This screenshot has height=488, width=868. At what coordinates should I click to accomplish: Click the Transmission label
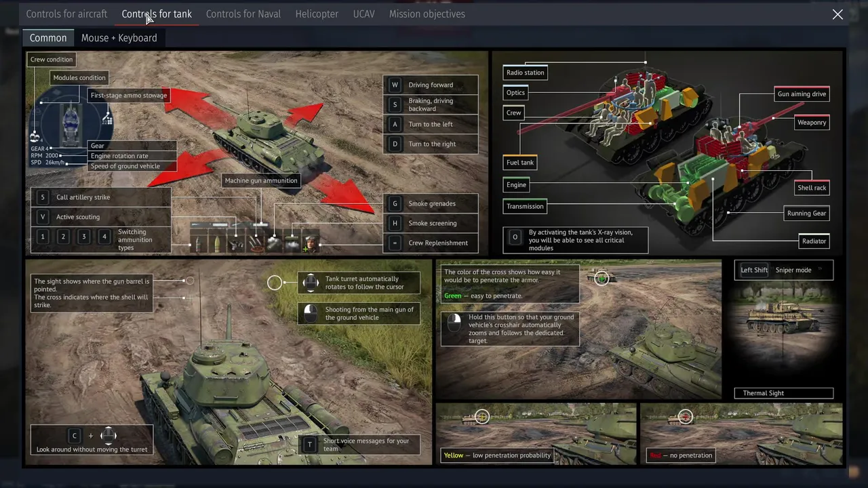coord(525,207)
